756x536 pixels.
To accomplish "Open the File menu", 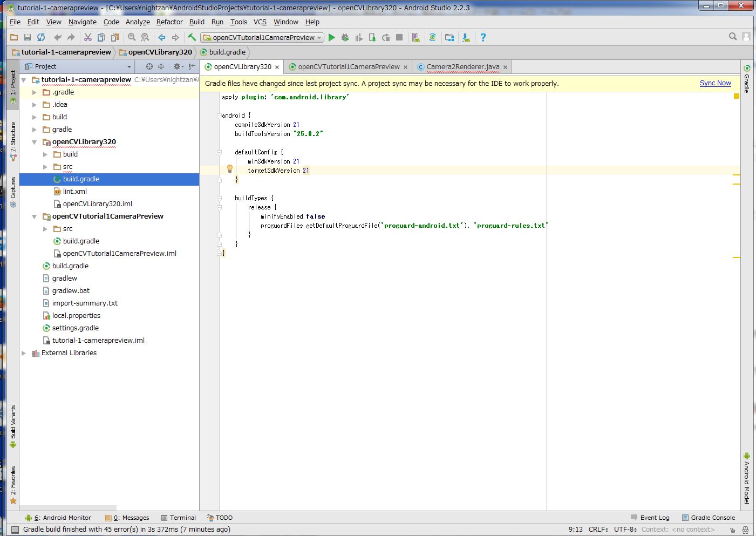I will click(x=15, y=22).
